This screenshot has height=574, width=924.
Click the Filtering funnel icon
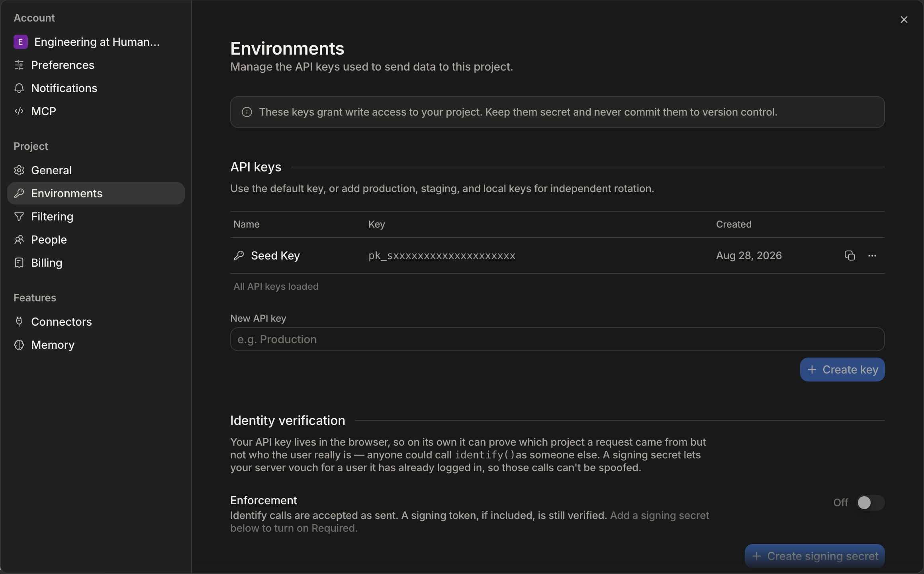tap(19, 216)
